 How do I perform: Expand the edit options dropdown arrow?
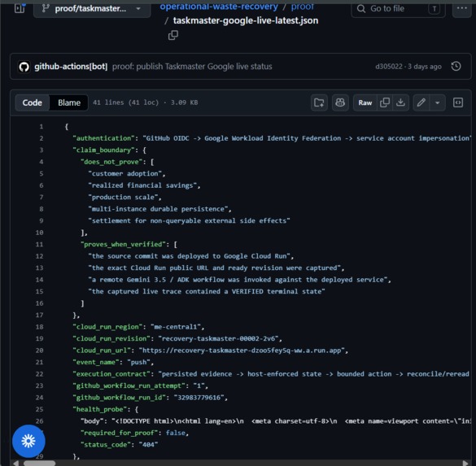point(438,102)
